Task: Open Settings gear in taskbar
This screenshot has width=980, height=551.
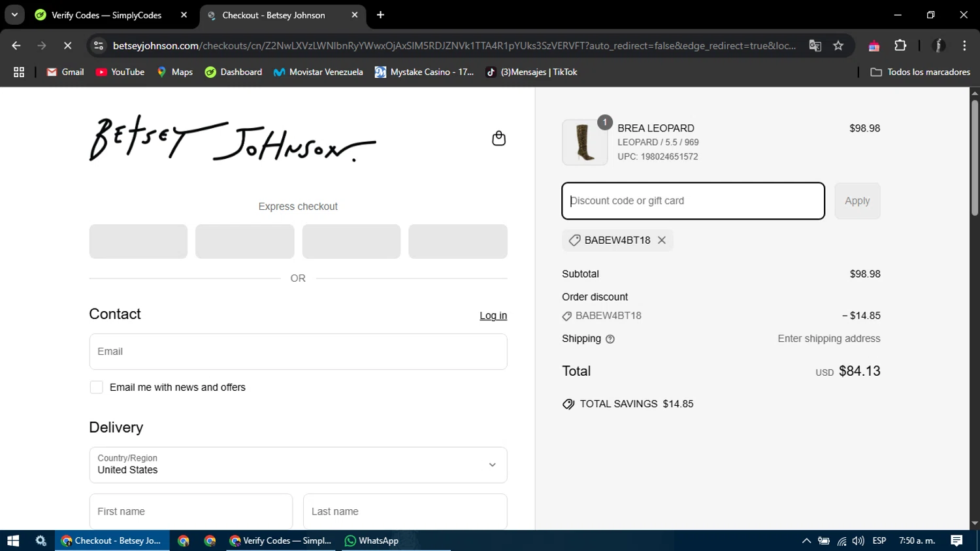Action: [x=41, y=541]
